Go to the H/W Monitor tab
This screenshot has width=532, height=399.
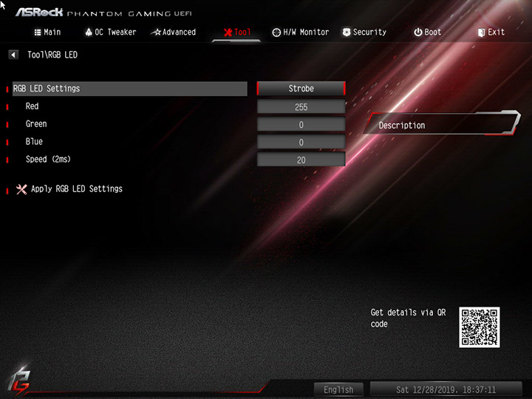[x=300, y=33]
